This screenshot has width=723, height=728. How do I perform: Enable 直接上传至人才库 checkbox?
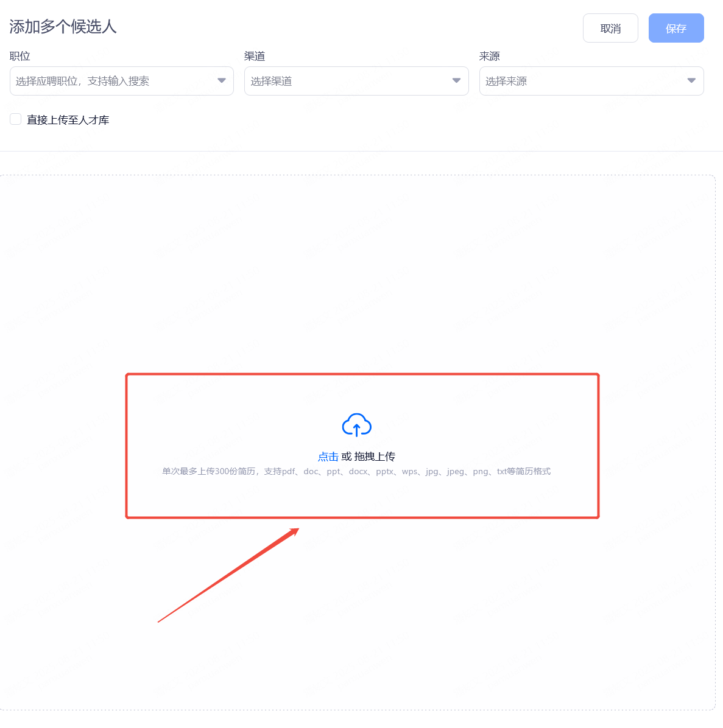[x=15, y=119]
